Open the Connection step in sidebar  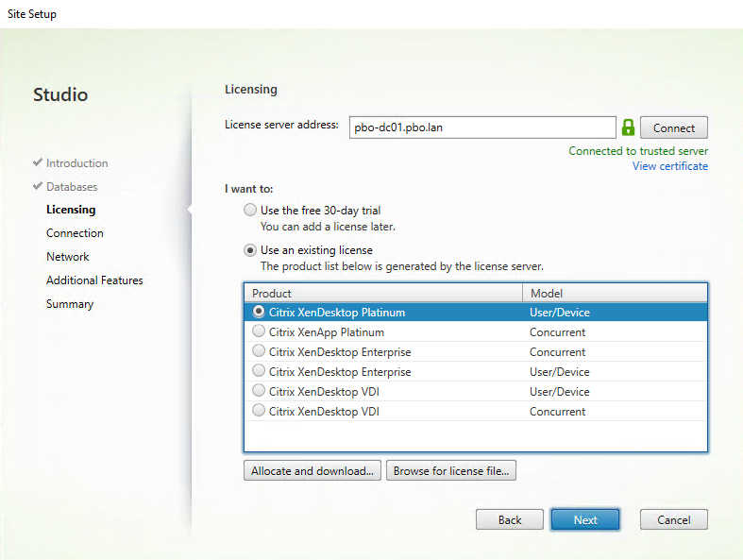click(75, 233)
